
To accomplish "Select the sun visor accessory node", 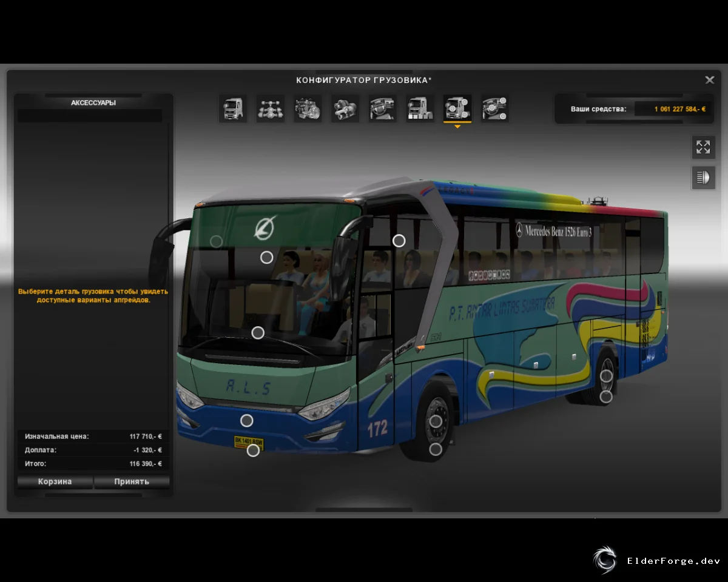I will coord(266,258).
